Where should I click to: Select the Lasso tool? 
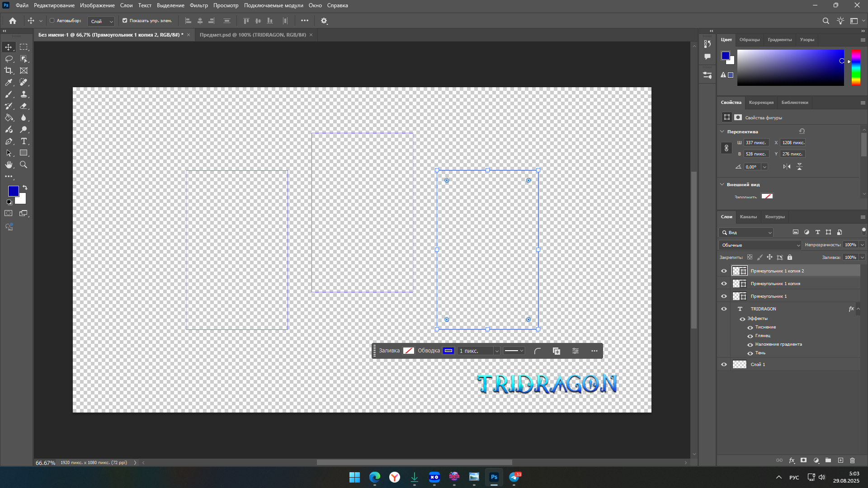(x=9, y=59)
